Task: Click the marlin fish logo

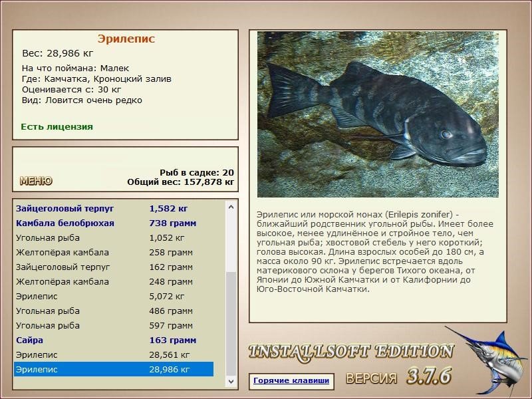Action: point(497,362)
